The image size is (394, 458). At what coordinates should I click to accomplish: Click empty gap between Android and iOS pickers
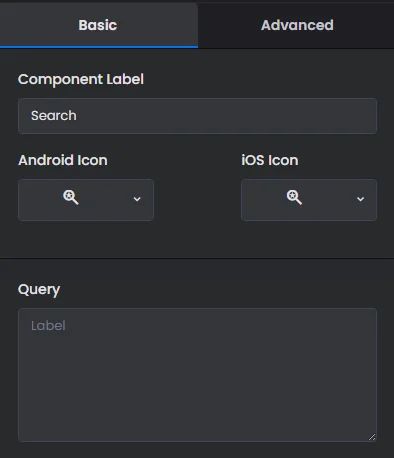point(197,200)
